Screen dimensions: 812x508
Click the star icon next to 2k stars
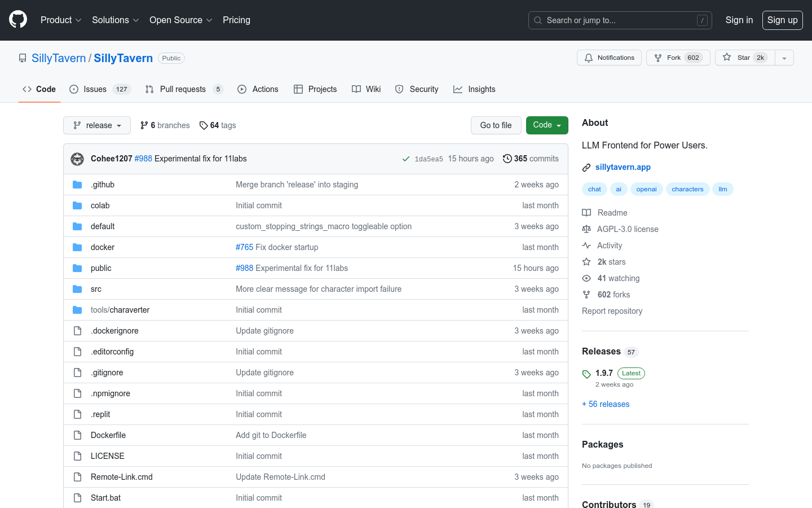pyautogui.click(x=586, y=262)
